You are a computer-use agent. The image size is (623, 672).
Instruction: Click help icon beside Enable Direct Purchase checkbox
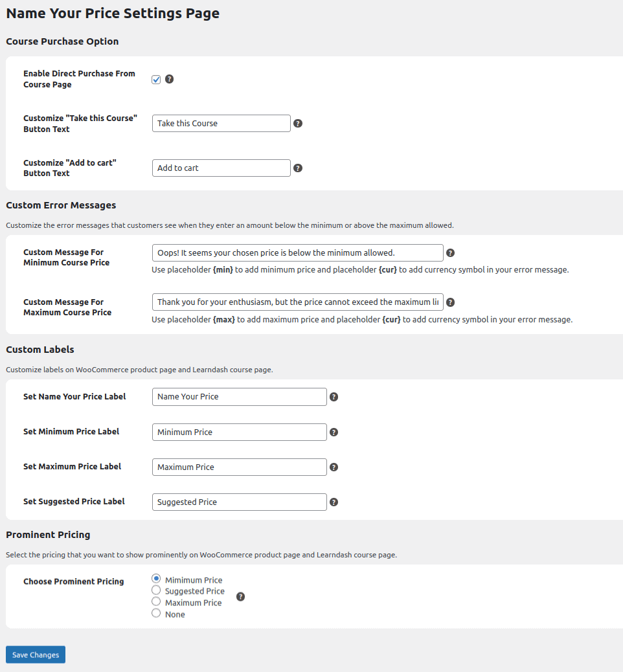(x=170, y=79)
